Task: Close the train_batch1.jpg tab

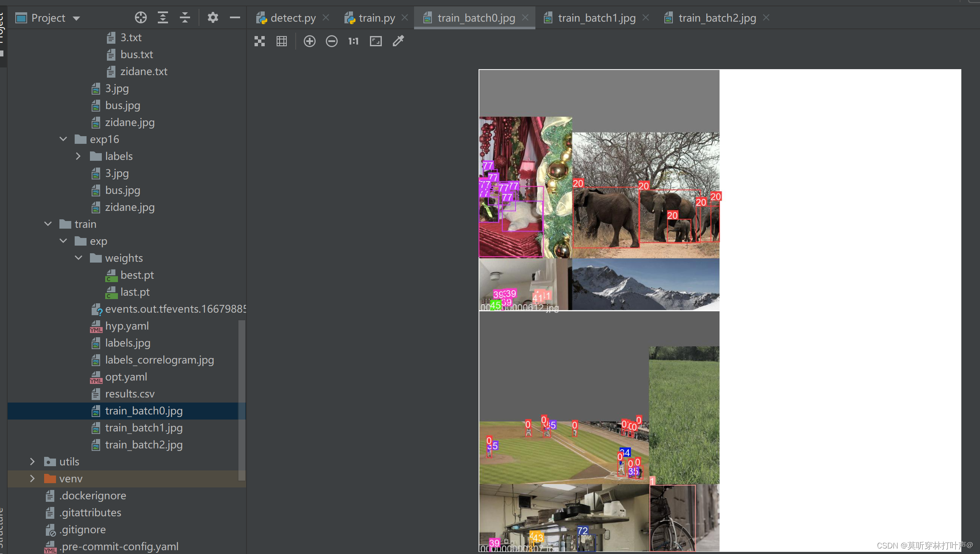Action: [x=646, y=18]
